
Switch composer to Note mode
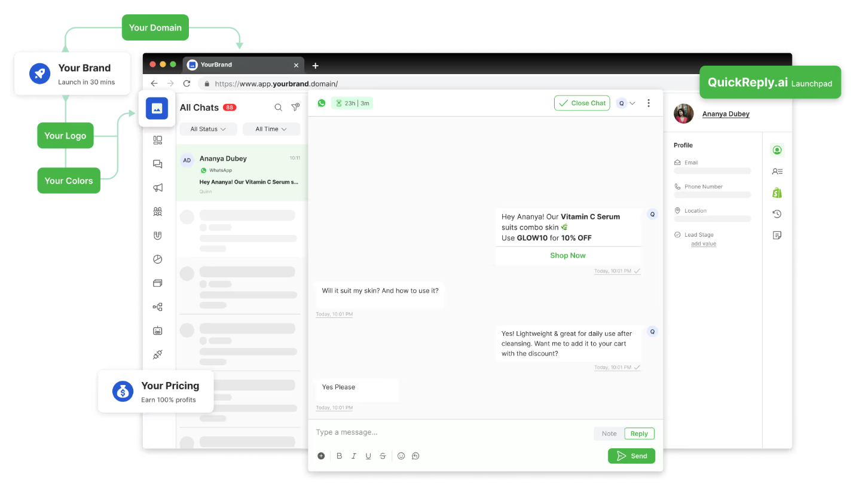click(609, 434)
